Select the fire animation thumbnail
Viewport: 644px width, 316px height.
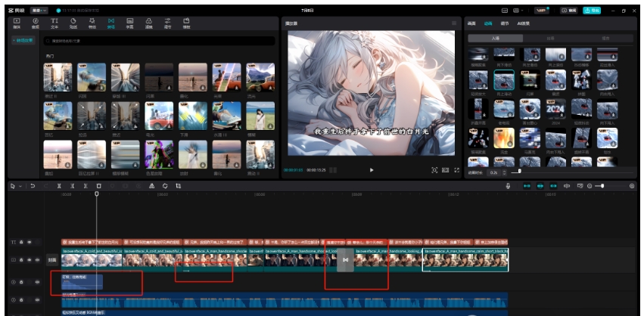(x=504, y=138)
